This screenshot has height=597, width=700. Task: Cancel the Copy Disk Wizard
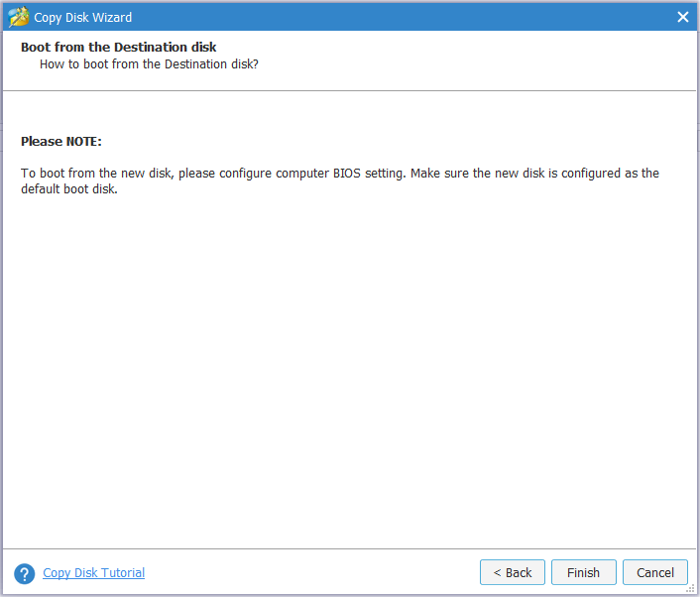click(x=655, y=572)
